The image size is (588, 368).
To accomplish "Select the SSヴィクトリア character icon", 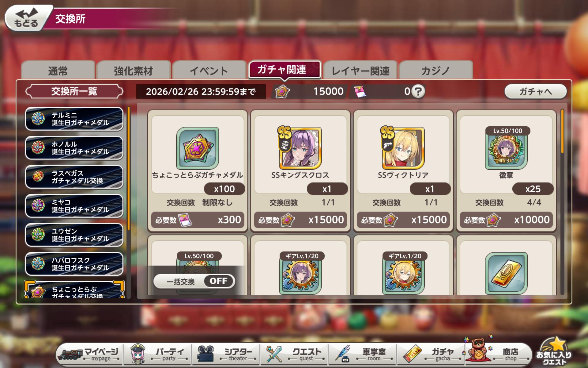I will pyautogui.click(x=403, y=148).
